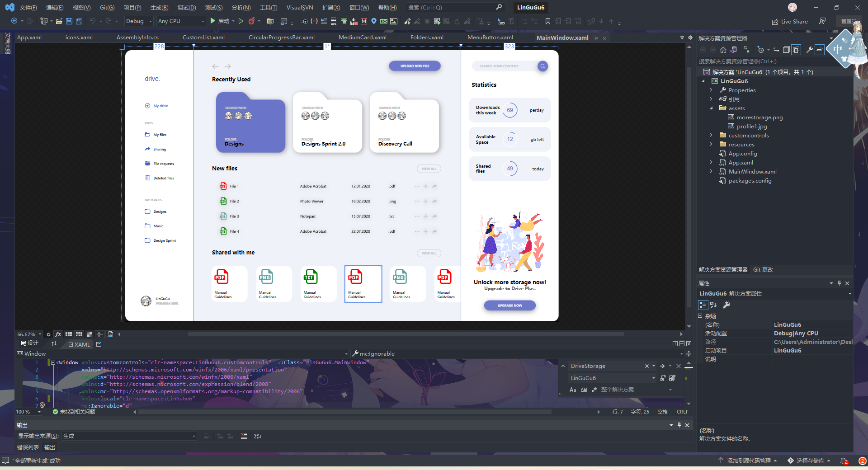Toggle snapping to gridlines in designer
868x470 pixels.
point(79,334)
